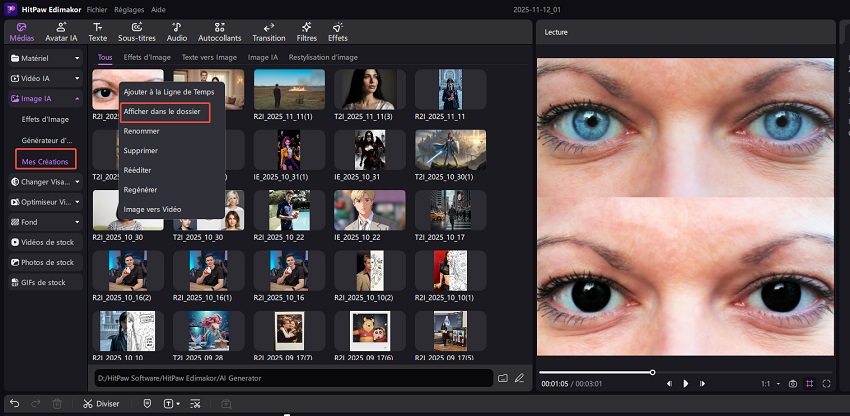Choose Afficher dans le dossier
Viewport: 850px width, 416px height.
[x=162, y=111]
